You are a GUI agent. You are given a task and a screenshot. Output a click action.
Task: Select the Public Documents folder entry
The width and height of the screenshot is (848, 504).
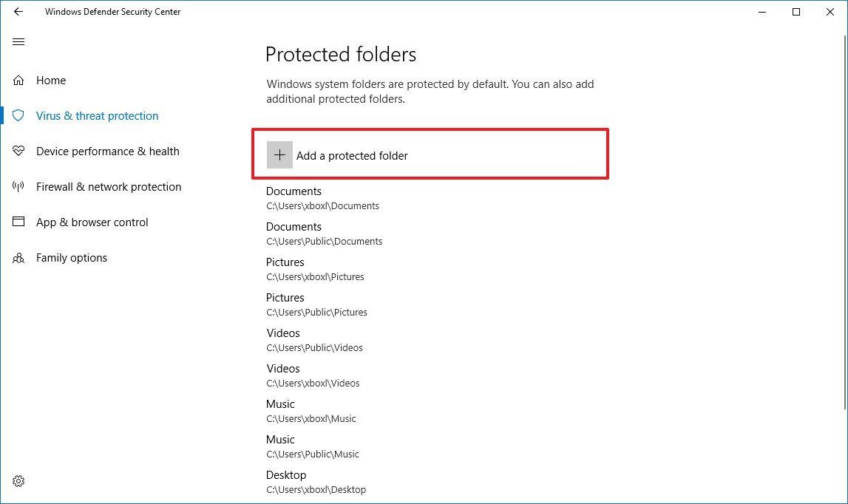click(x=324, y=233)
